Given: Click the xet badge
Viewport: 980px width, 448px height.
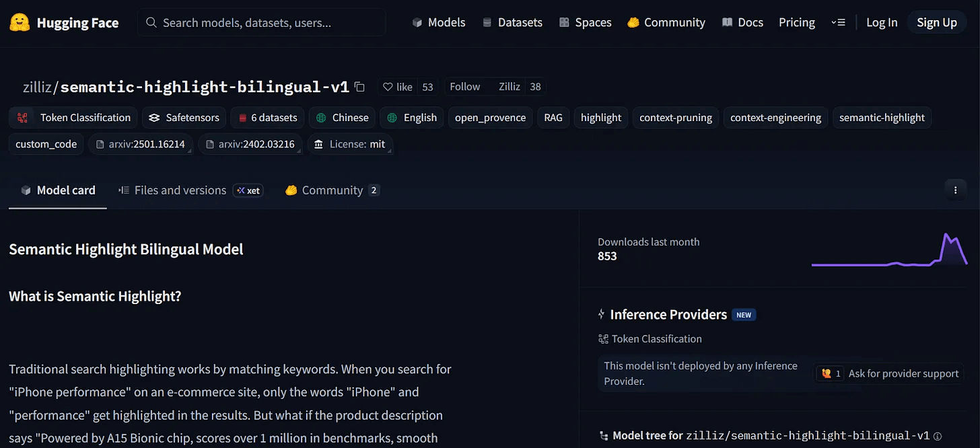Looking at the screenshot, I should (x=248, y=190).
